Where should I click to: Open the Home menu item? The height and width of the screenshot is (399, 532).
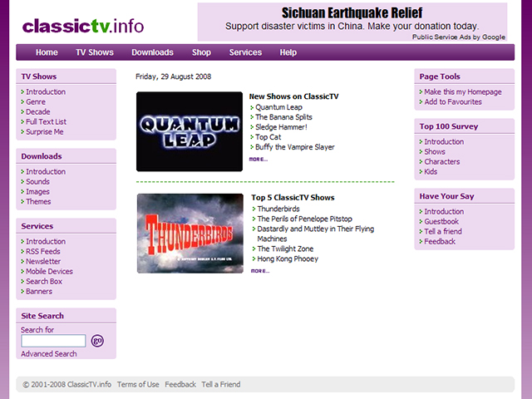47,52
